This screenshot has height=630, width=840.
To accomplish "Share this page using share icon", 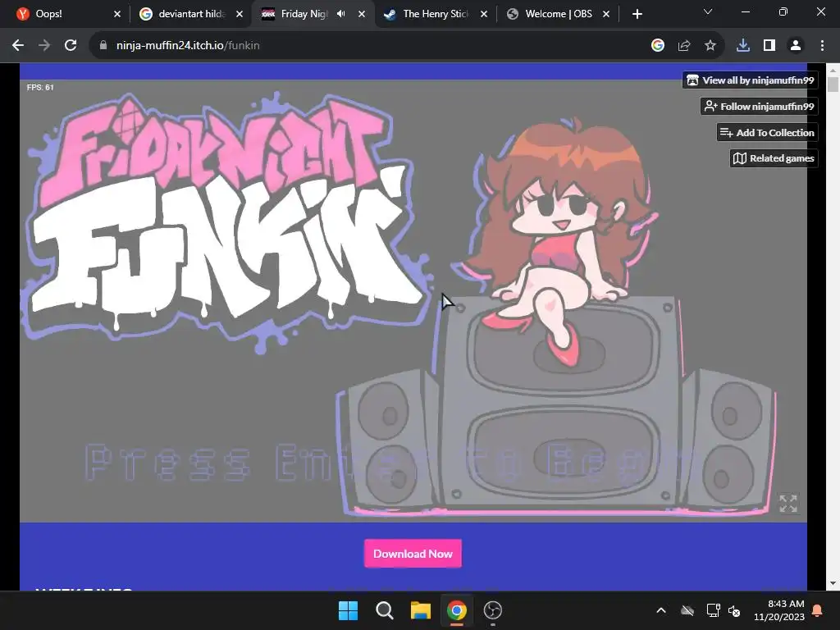I will pyautogui.click(x=684, y=46).
